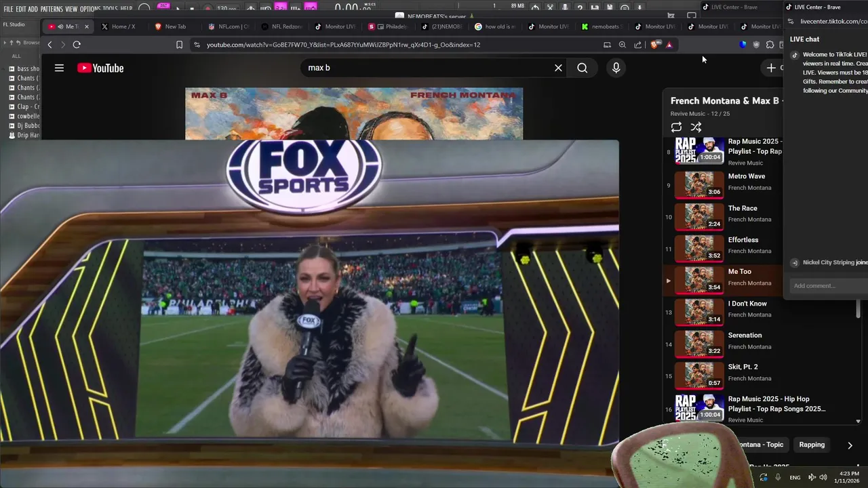Click the zoom magnifier icon in address bar
The image size is (868, 488).
click(623, 45)
